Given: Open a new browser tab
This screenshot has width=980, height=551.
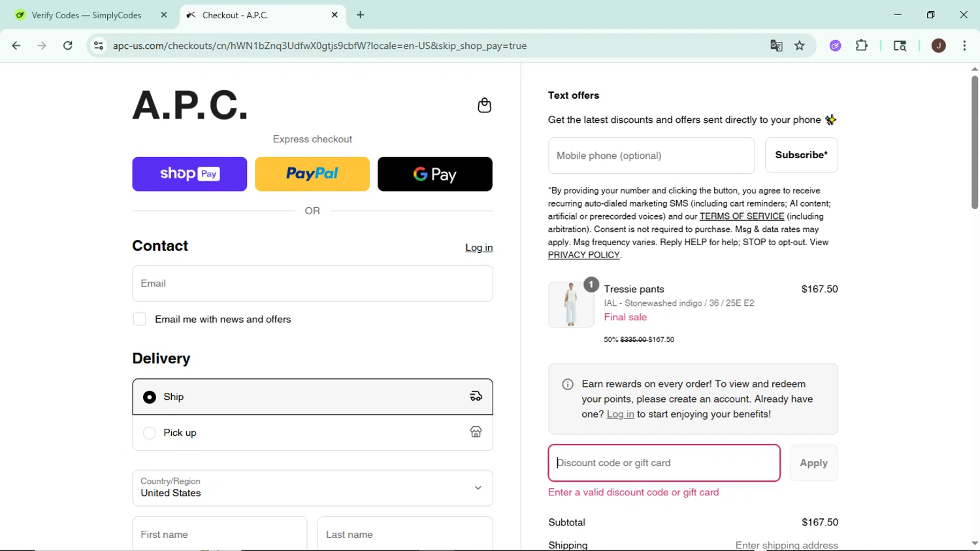Looking at the screenshot, I should pos(361,15).
